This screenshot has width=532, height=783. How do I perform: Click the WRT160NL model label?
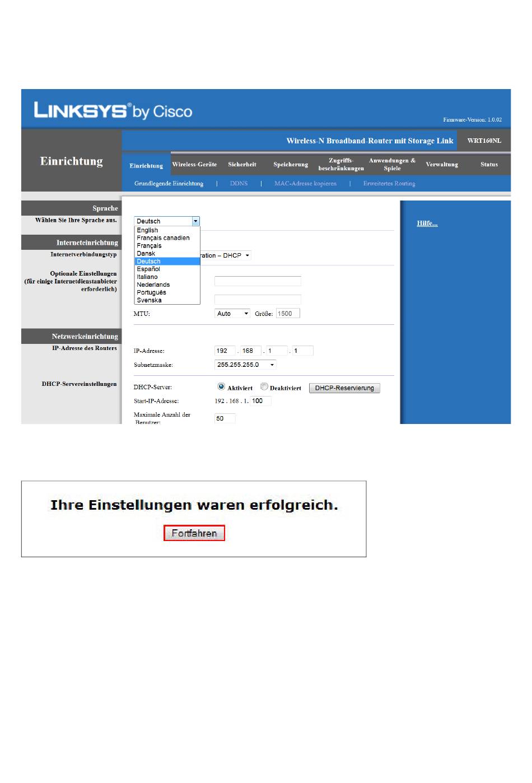pos(484,141)
